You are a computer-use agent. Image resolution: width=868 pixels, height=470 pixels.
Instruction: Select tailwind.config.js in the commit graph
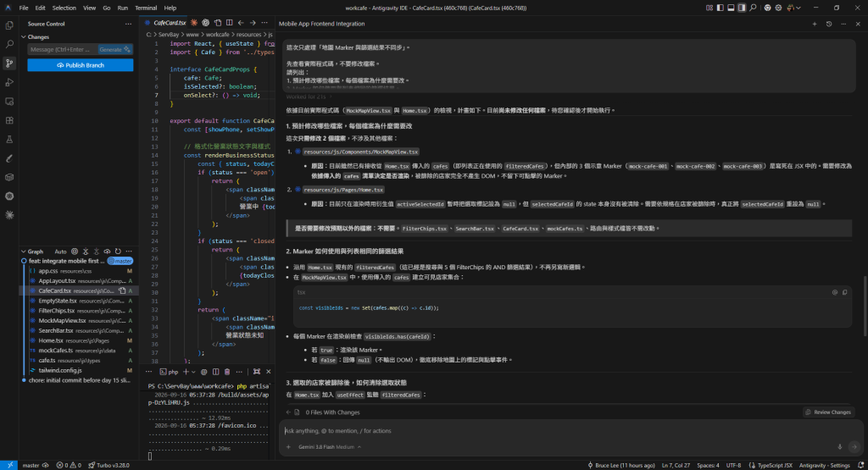(77, 370)
